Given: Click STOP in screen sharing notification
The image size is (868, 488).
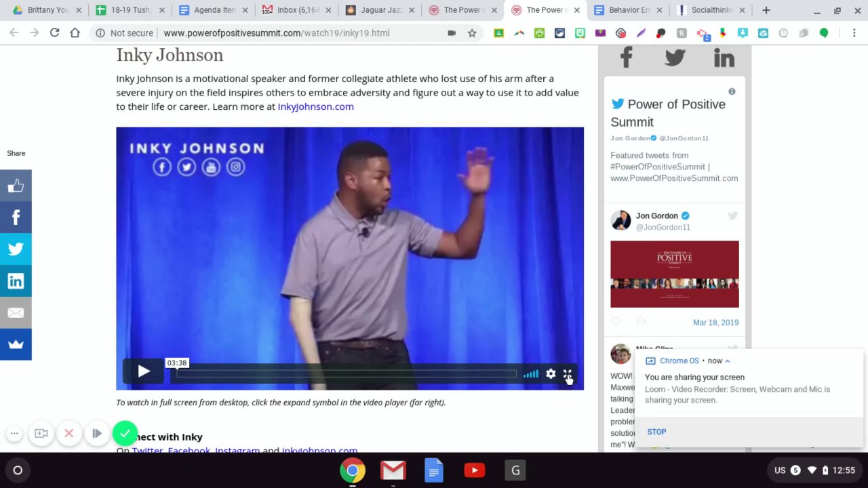Looking at the screenshot, I should coord(656,432).
